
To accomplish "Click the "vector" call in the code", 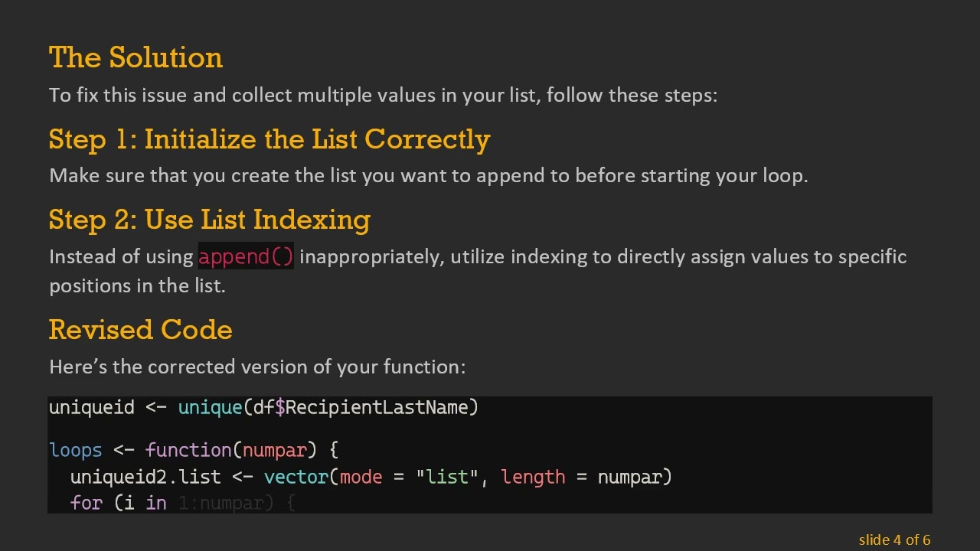I will point(296,478).
